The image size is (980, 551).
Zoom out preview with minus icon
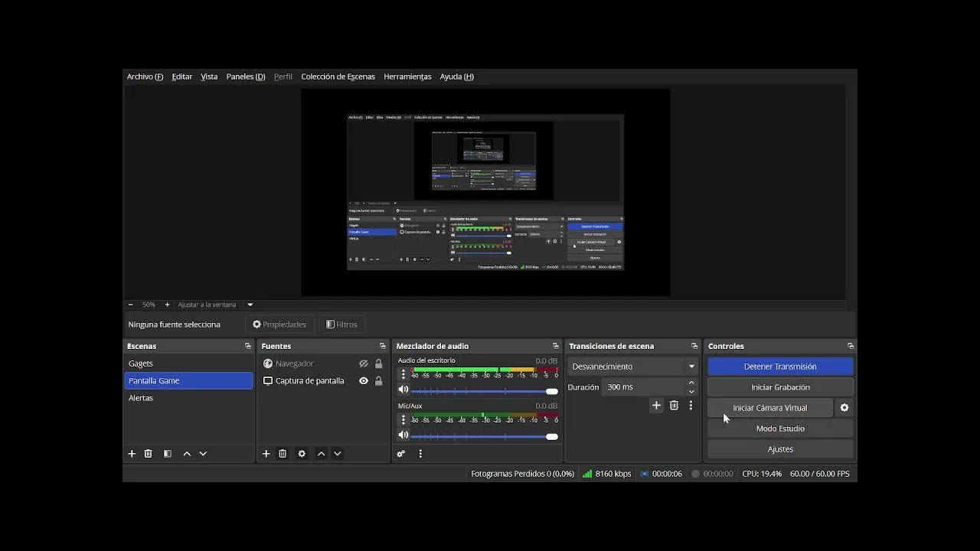[x=130, y=305]
